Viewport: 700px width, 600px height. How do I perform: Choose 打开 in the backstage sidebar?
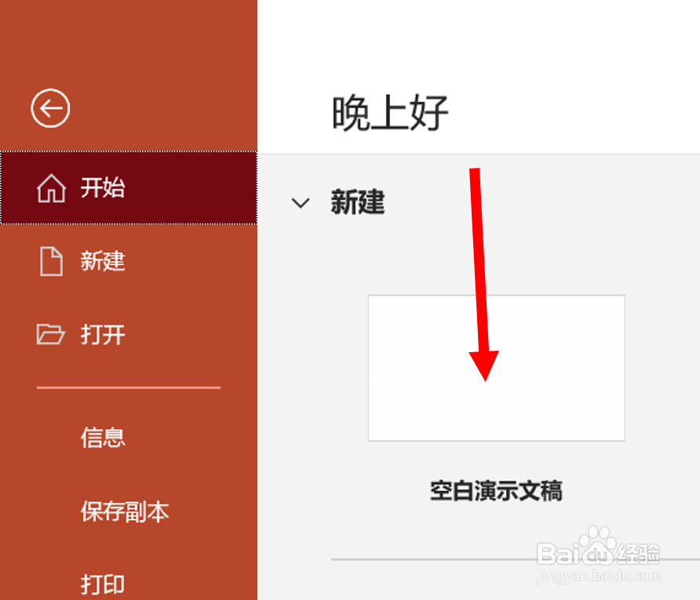(x=103, y=335)
